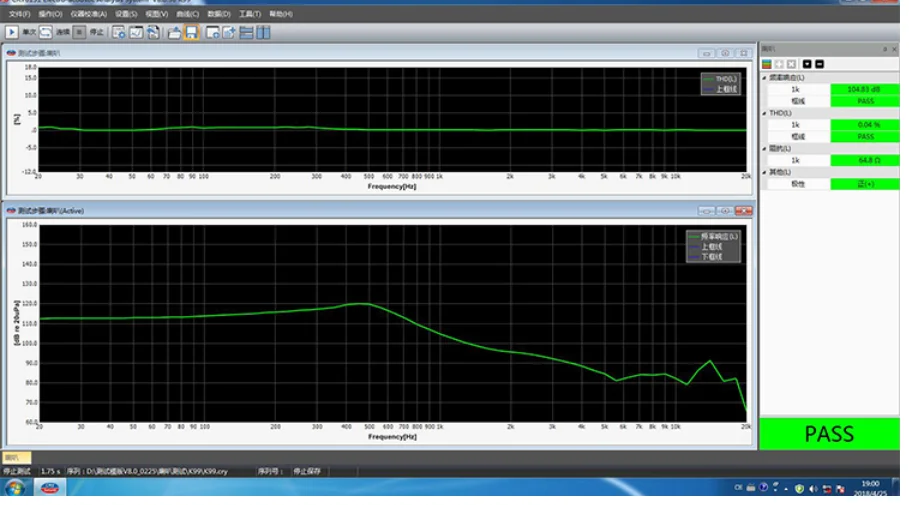Open the 曲线(C) menu

pyautogui.click(x=187, y=14)
